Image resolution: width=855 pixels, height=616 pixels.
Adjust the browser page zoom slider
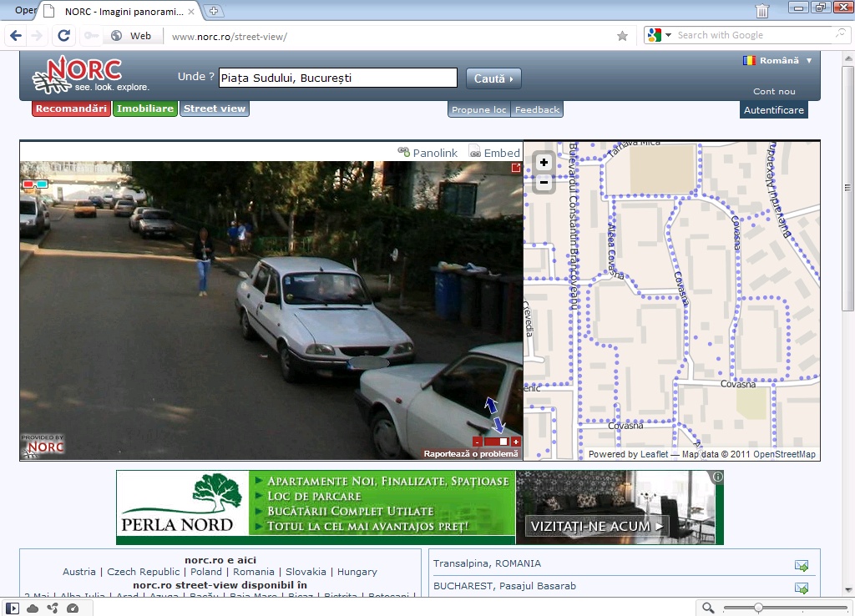pos(758,608)
